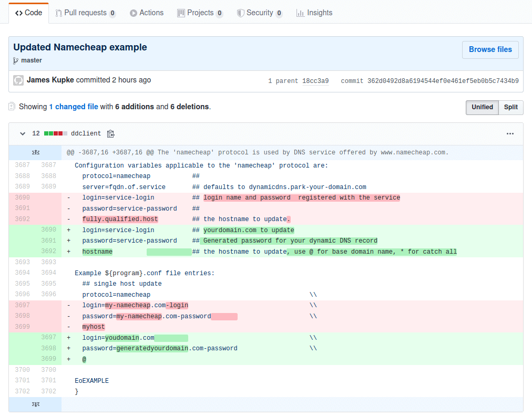The height and width of the screenshot is (417, 532).
Task: Open the Projects tab
Action: click(200, 13)
